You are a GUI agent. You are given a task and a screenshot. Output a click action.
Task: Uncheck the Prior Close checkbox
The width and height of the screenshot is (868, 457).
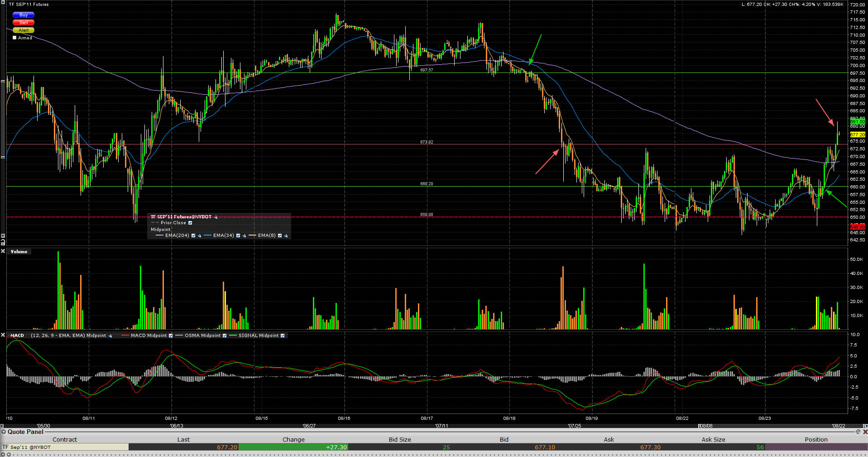[x=190, y=223]
